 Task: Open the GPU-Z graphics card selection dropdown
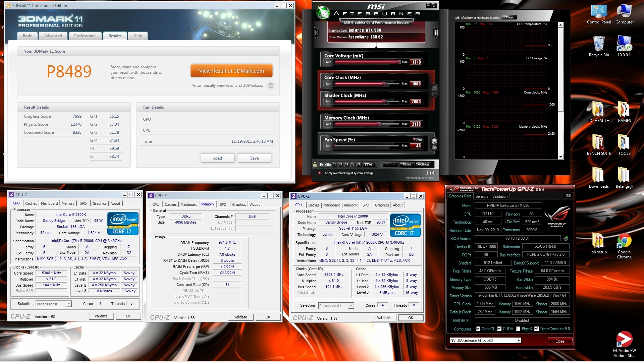[518, 341]
